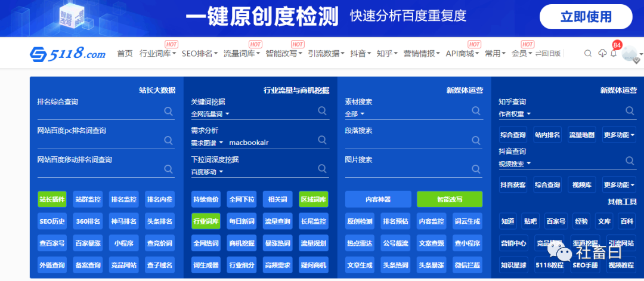
Task: Open the 智能改写 nav menu
Action: pyautogui.click(x=284, y=54)
